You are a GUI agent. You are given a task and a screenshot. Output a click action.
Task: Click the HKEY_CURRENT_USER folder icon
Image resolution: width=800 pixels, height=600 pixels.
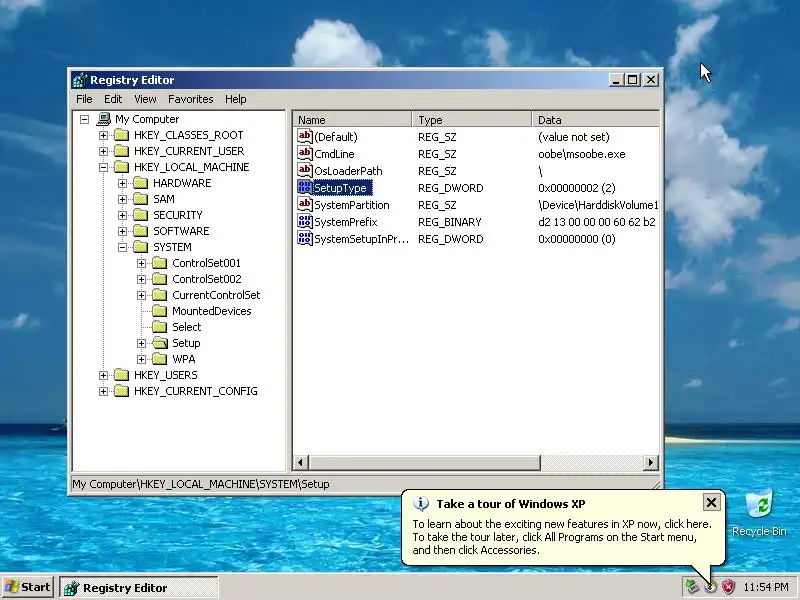[121, 151]
